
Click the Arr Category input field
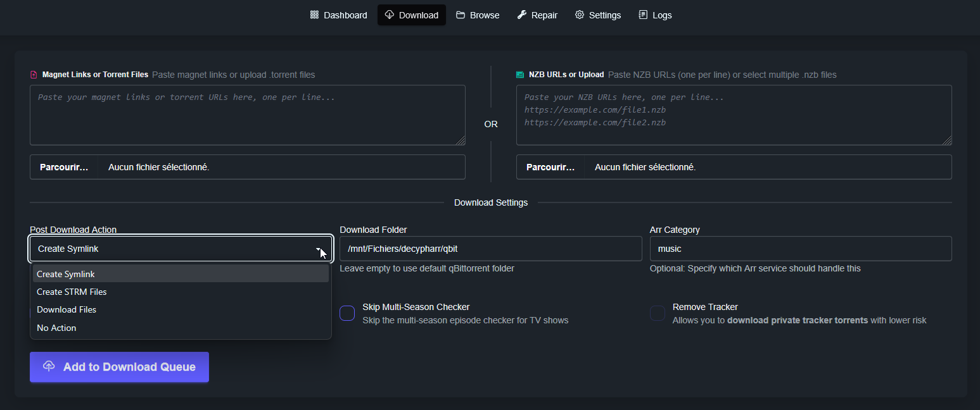[x=800, y=249]
